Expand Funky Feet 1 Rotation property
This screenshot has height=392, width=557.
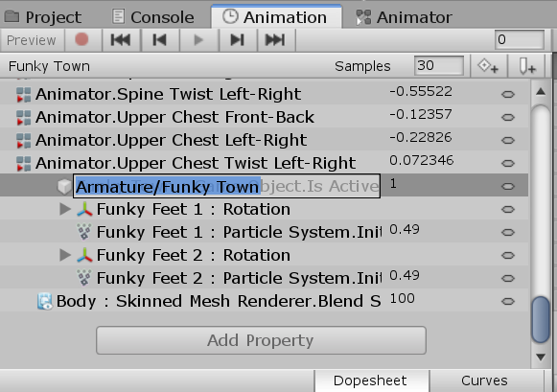point(64,209)
